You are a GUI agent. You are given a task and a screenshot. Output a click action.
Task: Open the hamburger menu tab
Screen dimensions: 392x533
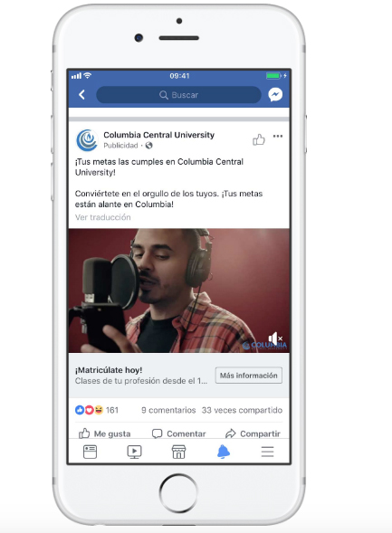[x=268, y=452]
